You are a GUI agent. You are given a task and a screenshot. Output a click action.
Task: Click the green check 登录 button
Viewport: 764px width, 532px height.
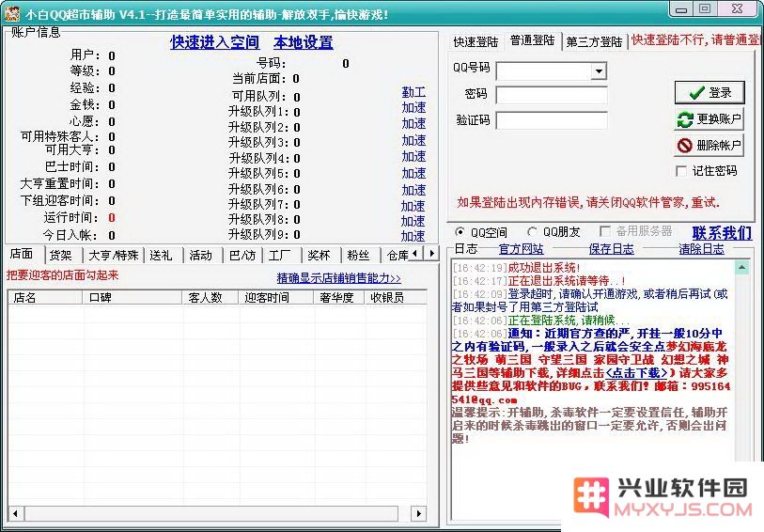coord(709,92)
